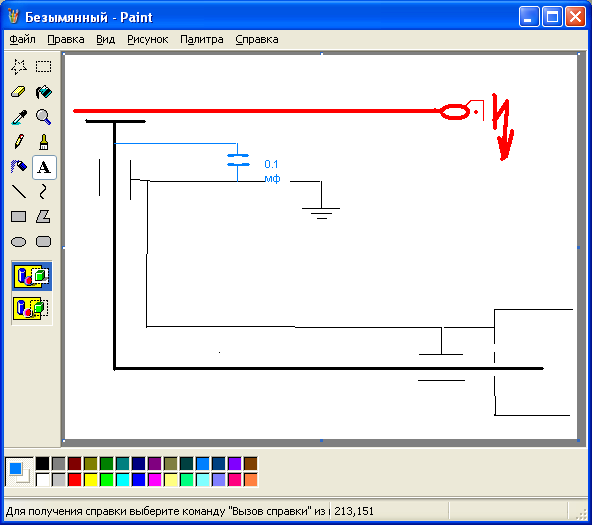This screenshot has height=525, width=592.
Task: Select the cyan color swatch
Action: 122,480
